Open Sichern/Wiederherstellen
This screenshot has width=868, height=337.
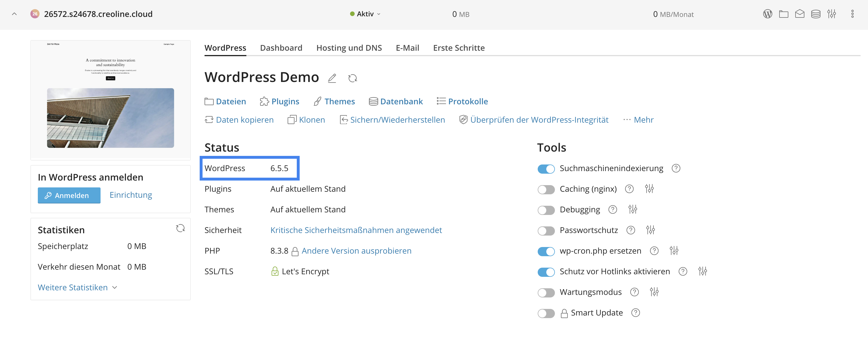pos(392,120)
